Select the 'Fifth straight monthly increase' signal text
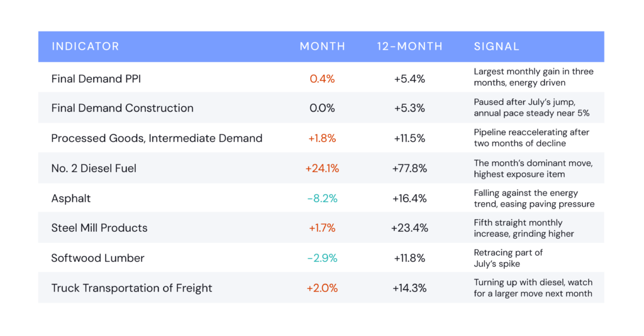The image size is (644, 336). [x=524, y=228]
